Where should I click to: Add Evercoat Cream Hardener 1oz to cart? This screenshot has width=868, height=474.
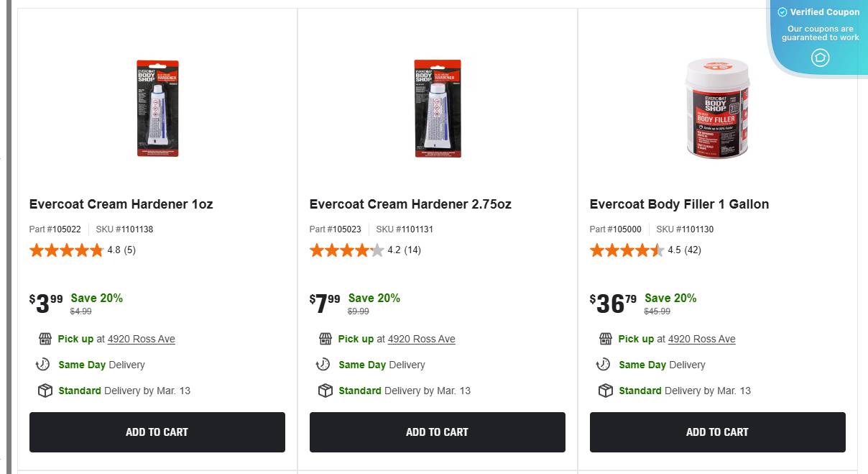[x=157, y=432]
